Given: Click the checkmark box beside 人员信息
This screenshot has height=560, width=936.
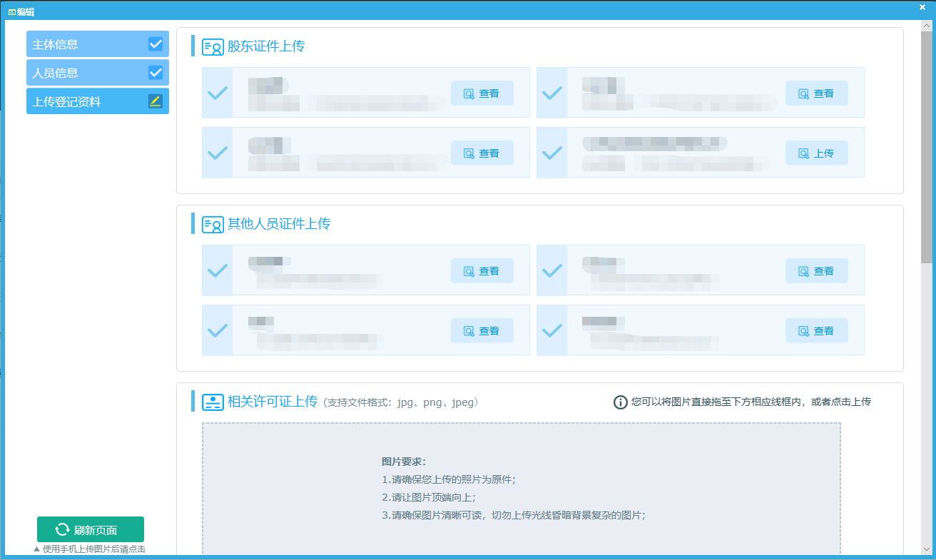Looking at the screenshot, I should [x=156, y=73].
